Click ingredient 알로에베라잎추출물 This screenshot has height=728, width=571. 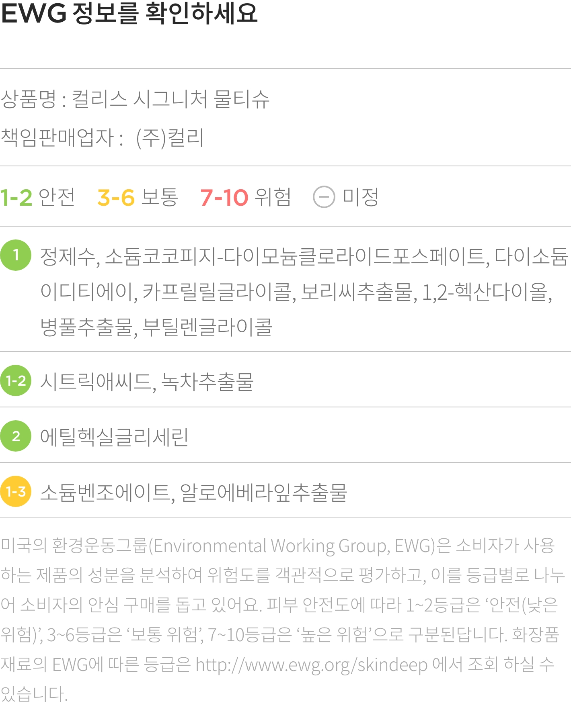[x=263, y=492]
